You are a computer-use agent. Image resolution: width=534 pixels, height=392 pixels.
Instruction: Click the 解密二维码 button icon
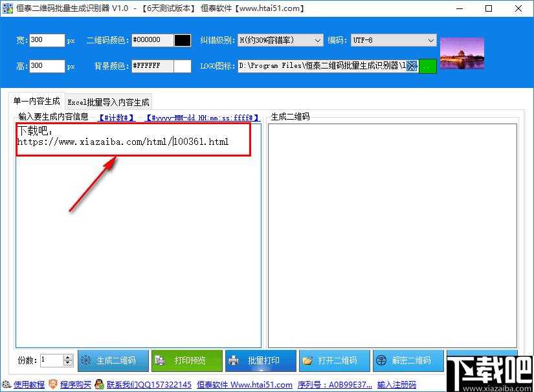click(381, 360)
